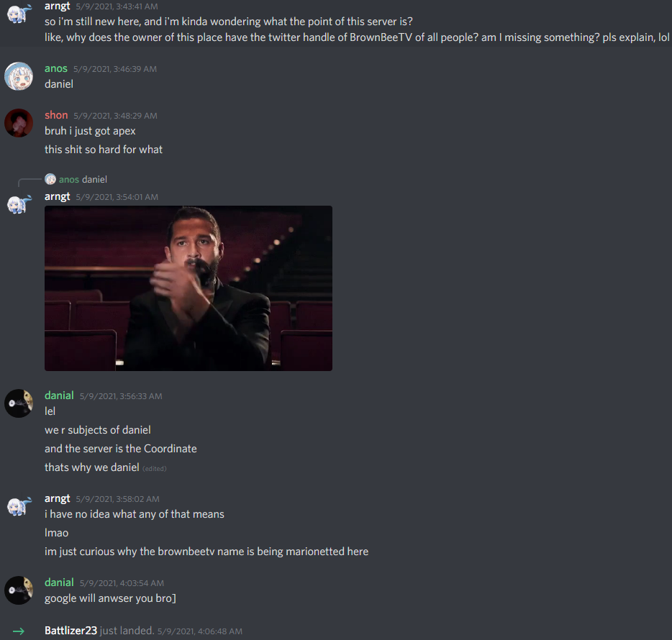Open the clapping man GIF
Screen dimensions: 672x640
tap(188, 288)
